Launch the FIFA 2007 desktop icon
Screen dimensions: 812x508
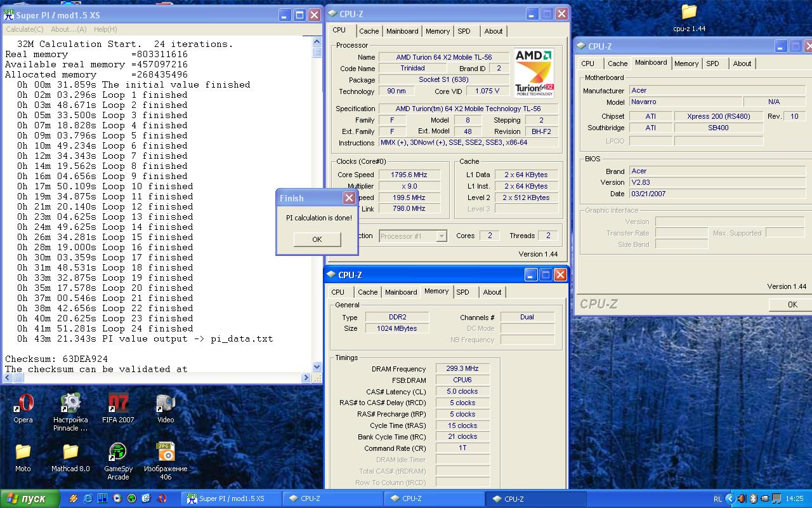[118, 408]
